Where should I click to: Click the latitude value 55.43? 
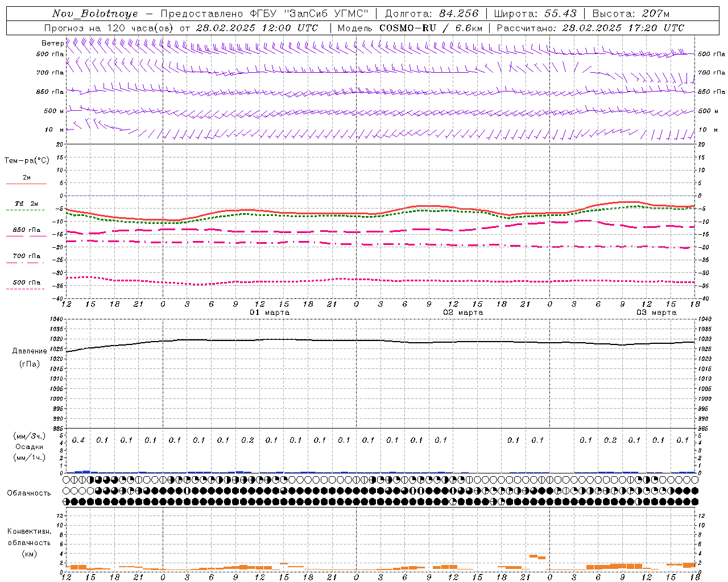point(560,14)
